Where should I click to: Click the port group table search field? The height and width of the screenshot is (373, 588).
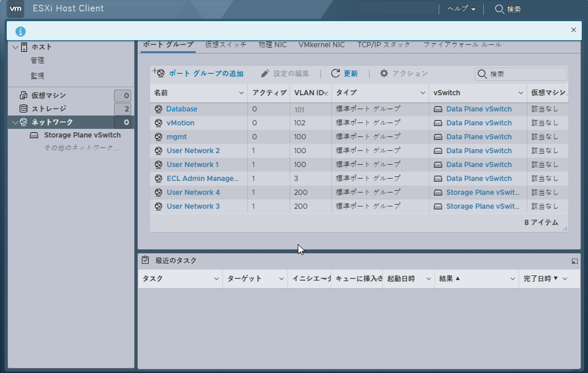(x=521, y=74)
